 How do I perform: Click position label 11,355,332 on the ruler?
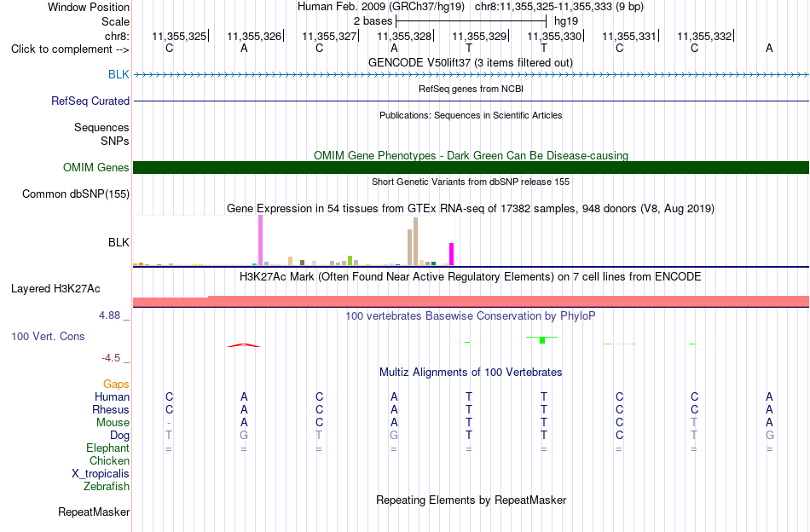tap(704, 36)
